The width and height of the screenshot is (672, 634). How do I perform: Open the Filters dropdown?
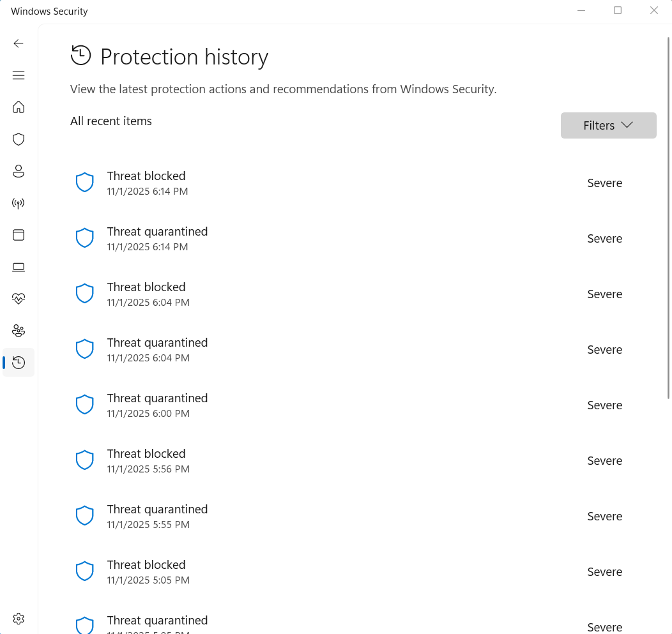click(x=608, y=125)
